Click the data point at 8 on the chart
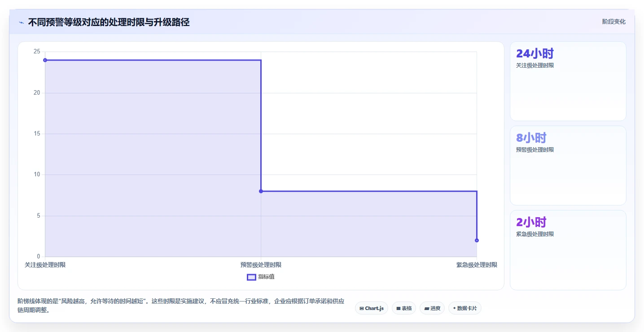The height and width of the screenshot is (332, 644). click(261, 191)
